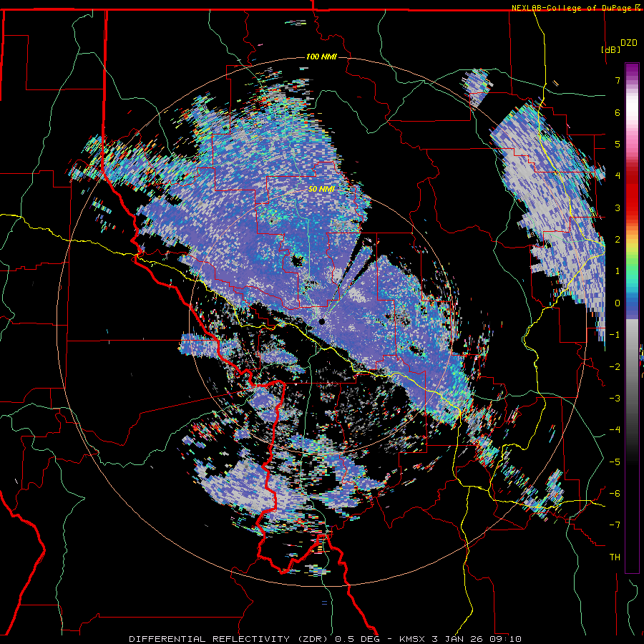This screenshot has width=644, height=644.
Task: Select the 1 value on color scale
Action: click(x=618, y=271)
